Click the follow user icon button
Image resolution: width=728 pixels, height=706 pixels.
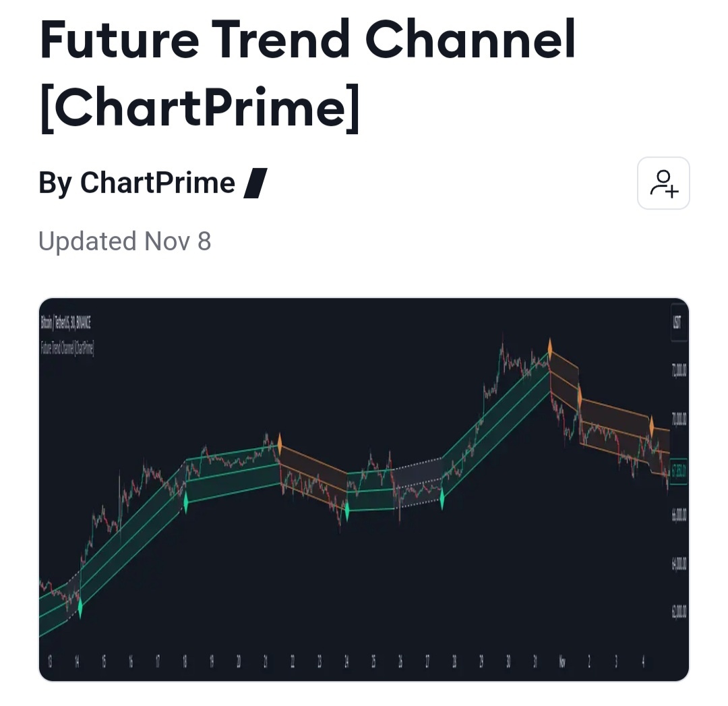coord(663,183)
